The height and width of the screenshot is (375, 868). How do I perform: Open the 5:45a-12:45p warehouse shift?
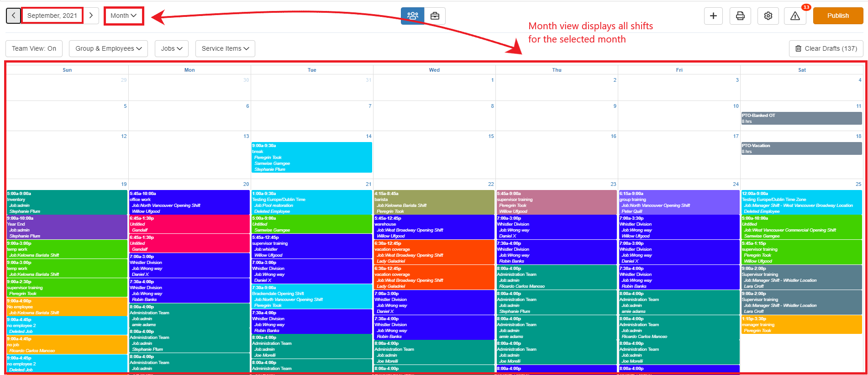[x=434, y=227]
